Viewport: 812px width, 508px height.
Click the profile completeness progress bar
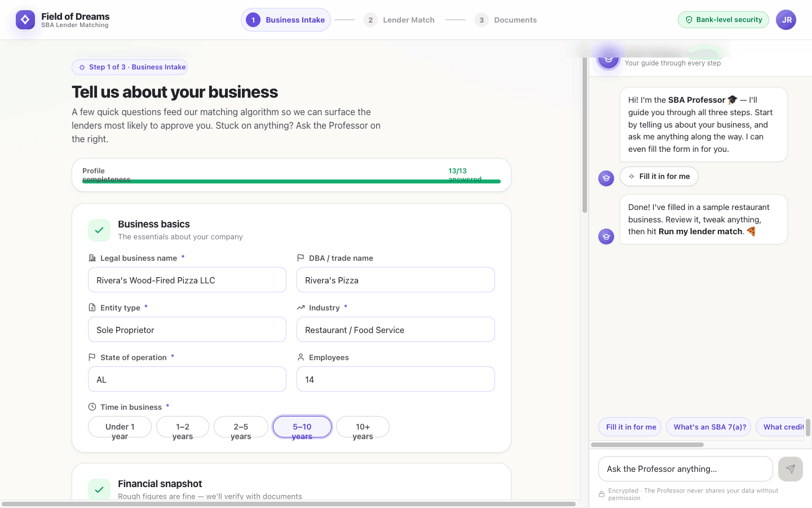(x=292, y=181)
